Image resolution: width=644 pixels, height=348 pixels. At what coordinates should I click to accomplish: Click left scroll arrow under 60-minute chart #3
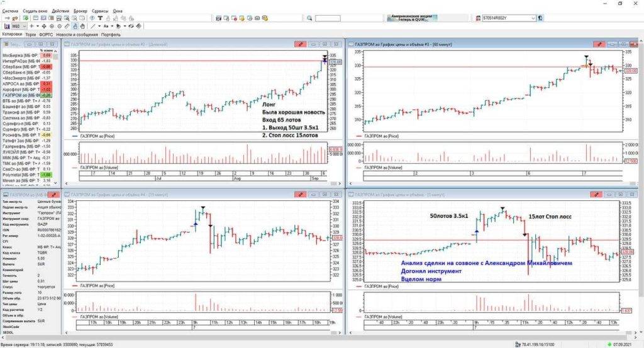point(350,183)
